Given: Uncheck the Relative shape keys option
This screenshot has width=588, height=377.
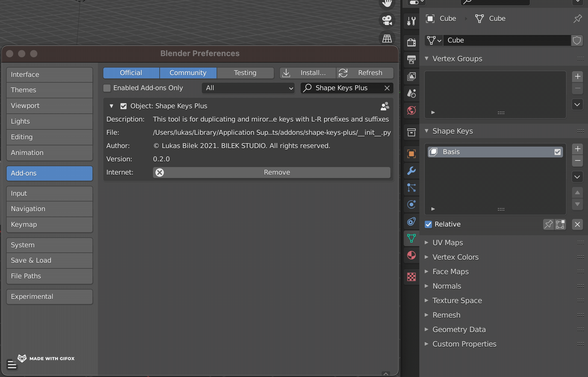Looking at the screenshot, I should 428,224.
